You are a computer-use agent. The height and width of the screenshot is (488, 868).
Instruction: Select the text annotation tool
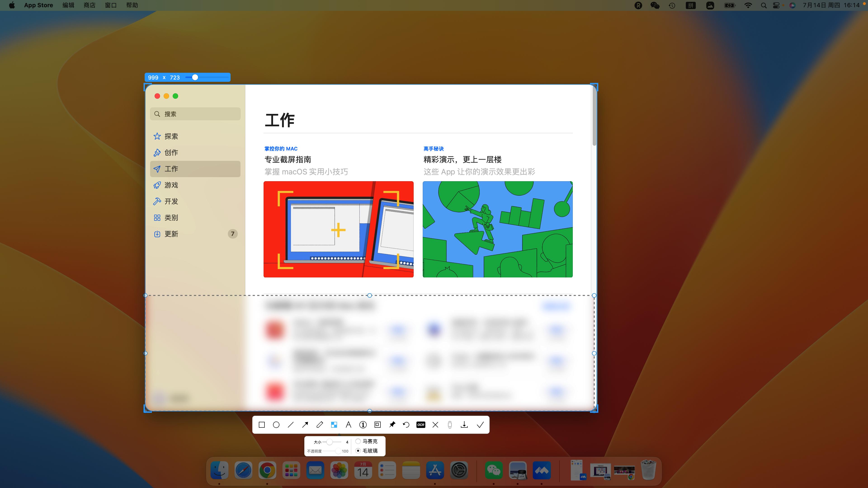click(348, 425)
